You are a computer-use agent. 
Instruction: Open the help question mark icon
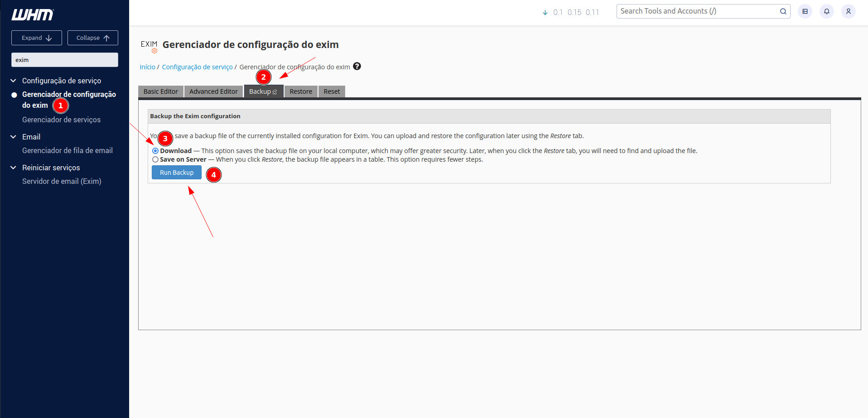pyautogui.click(x=357, y=67)
